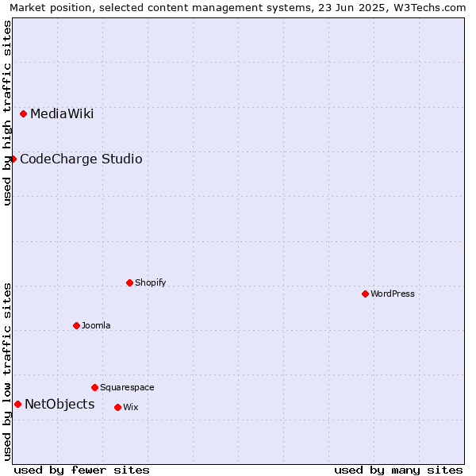476x476 pixels.
Task: Click 'used by low traffic sites' axis label
Action: click(6, 372)
